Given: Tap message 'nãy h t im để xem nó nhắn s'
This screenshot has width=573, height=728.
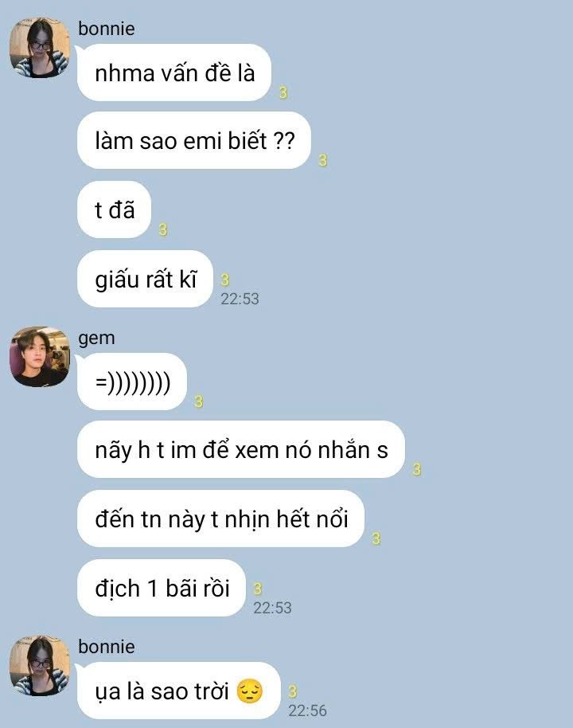Looking at the screenshot, I should pos(241,450).
